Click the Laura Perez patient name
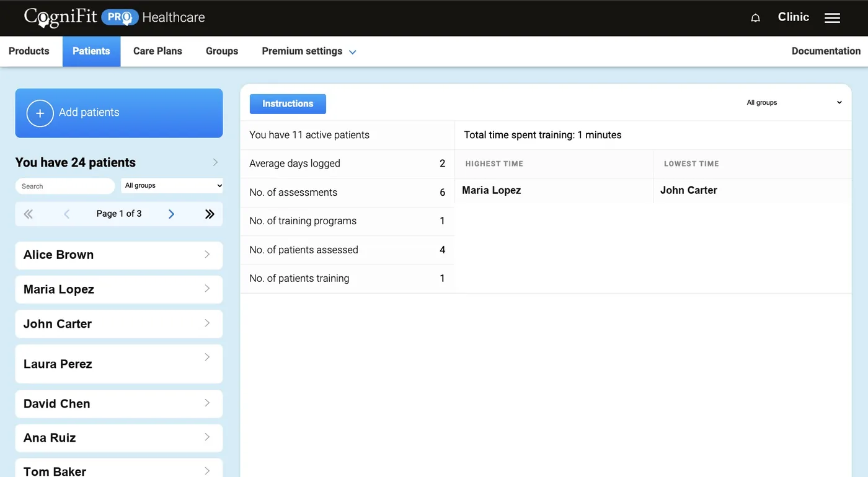 coord(58,364)
